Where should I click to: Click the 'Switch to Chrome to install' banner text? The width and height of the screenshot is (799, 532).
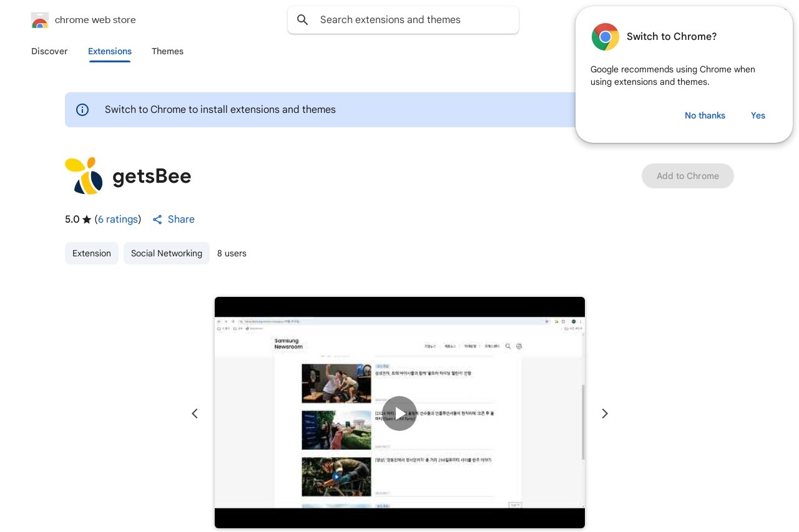(x=220, y=110)
